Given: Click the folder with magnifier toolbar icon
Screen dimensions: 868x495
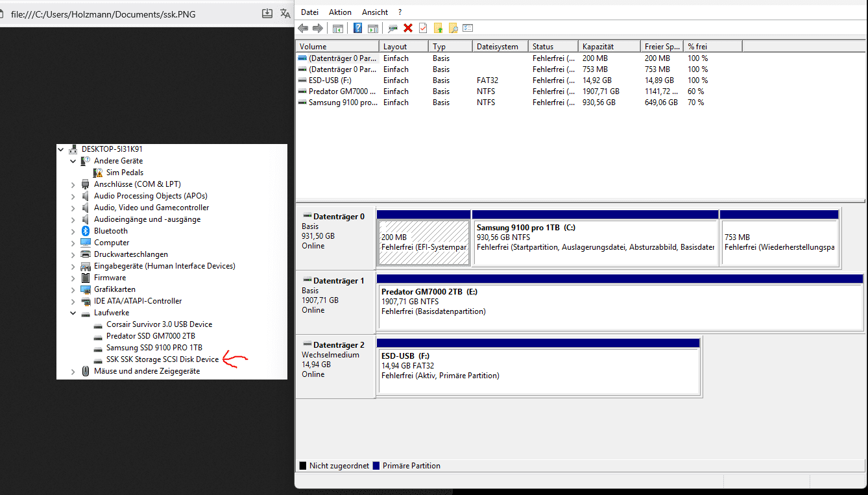Looking at the screenshot, I should click(453, 28).
